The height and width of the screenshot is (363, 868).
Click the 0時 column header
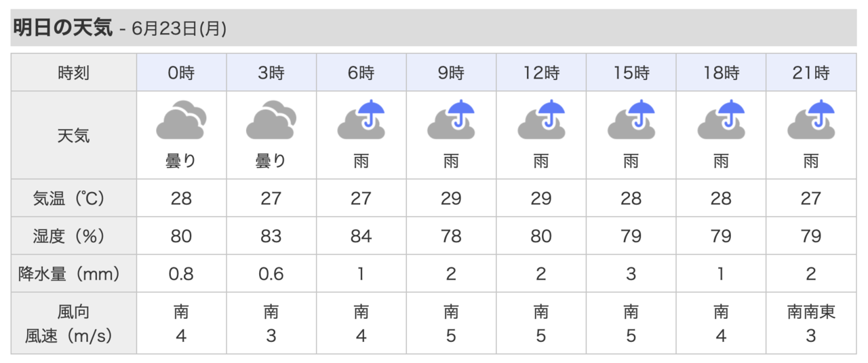click(181, 73)
